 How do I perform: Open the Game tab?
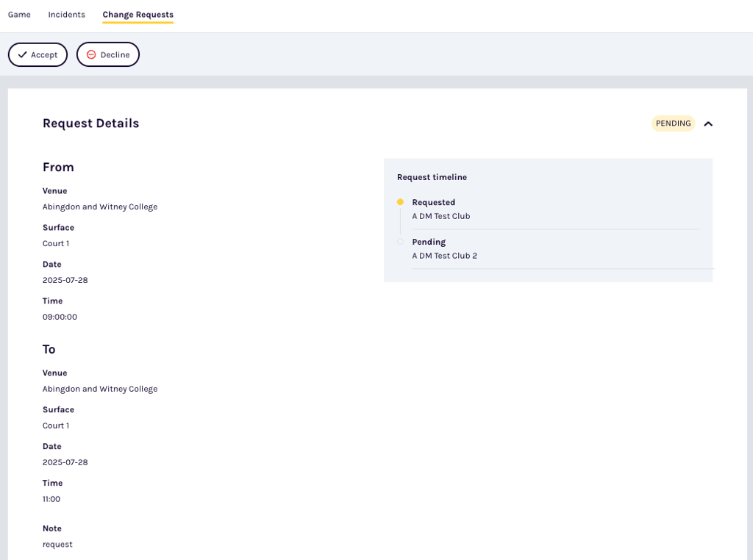tap(19, 15)
